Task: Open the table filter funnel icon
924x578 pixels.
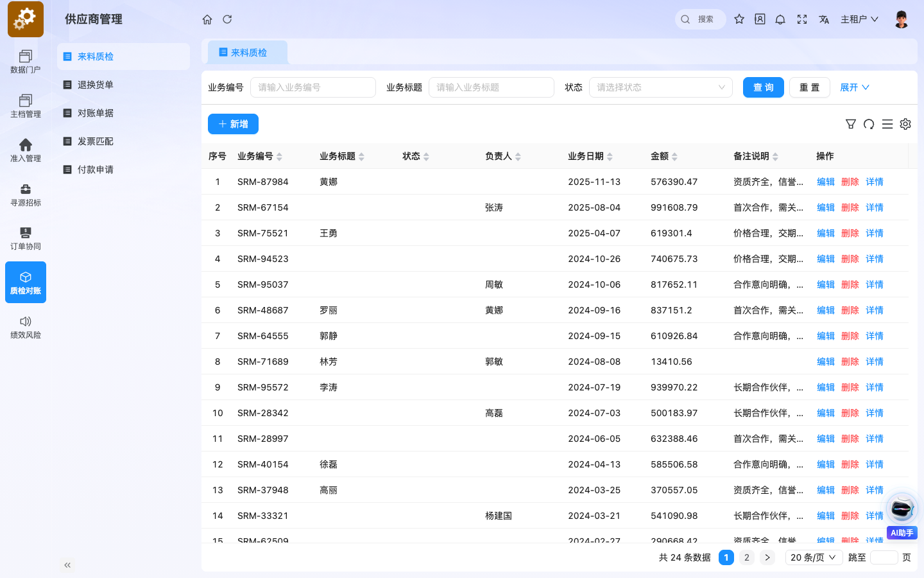Action: 851,124
